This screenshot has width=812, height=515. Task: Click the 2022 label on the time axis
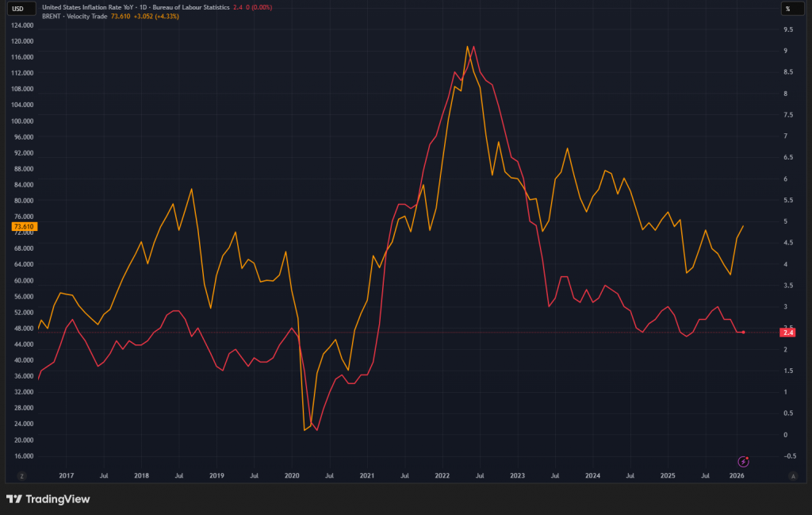click(x=442, y=476)
